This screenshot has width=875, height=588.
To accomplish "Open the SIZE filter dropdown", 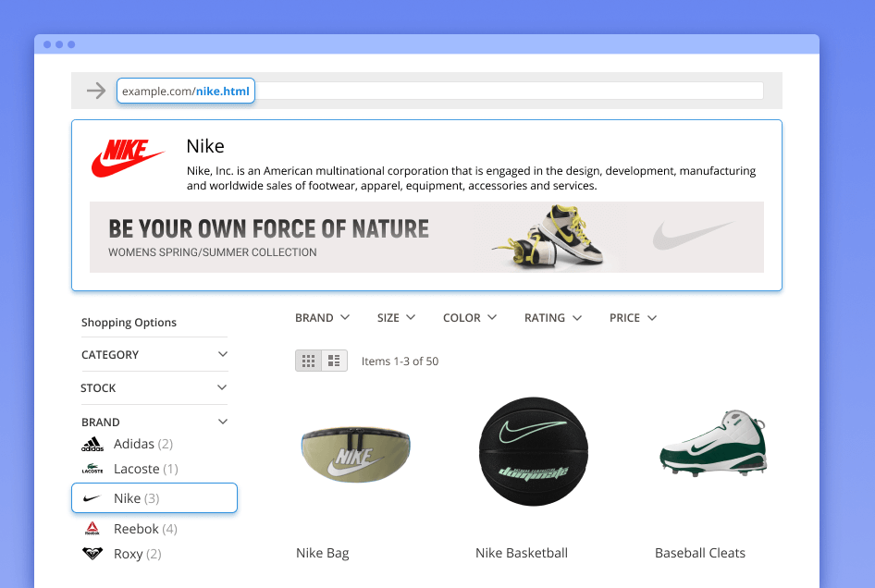I will pyautogui.click(x=396, y=318).
